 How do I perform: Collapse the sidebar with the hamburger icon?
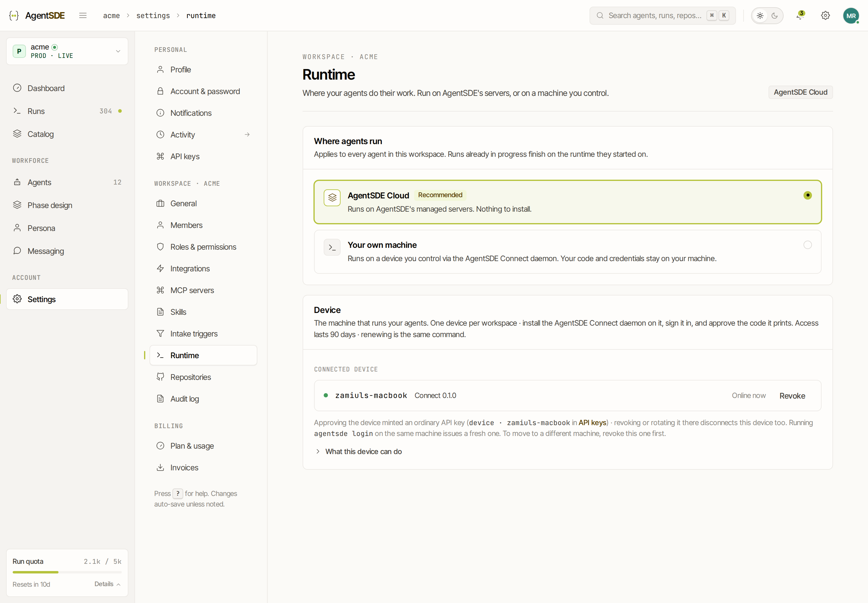[83, 15]
